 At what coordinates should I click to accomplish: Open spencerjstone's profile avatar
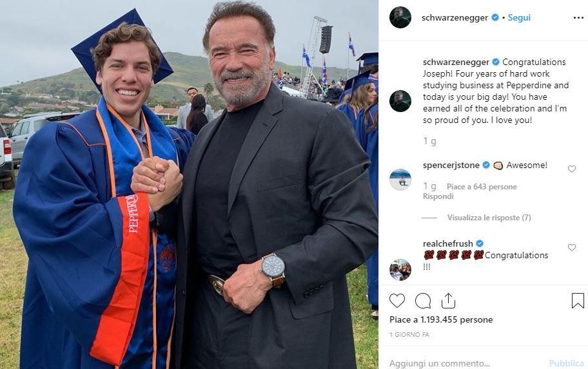(400, 180)
